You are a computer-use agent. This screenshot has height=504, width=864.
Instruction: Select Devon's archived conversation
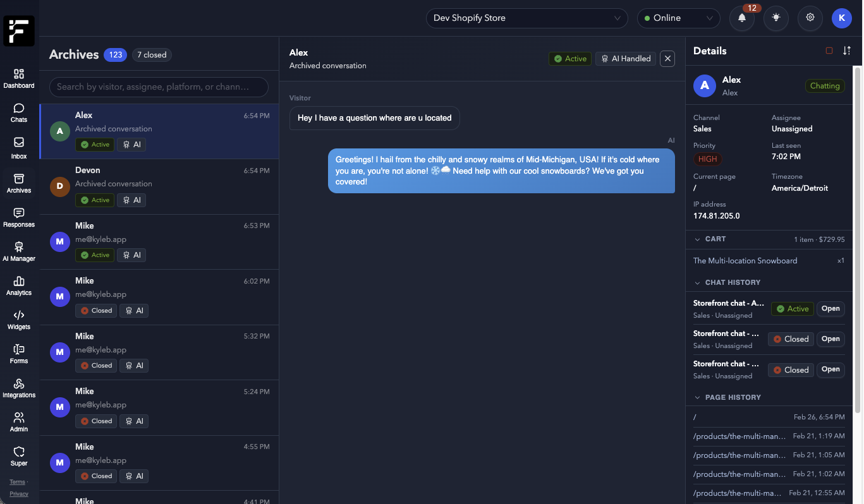[x=159, y=187]
